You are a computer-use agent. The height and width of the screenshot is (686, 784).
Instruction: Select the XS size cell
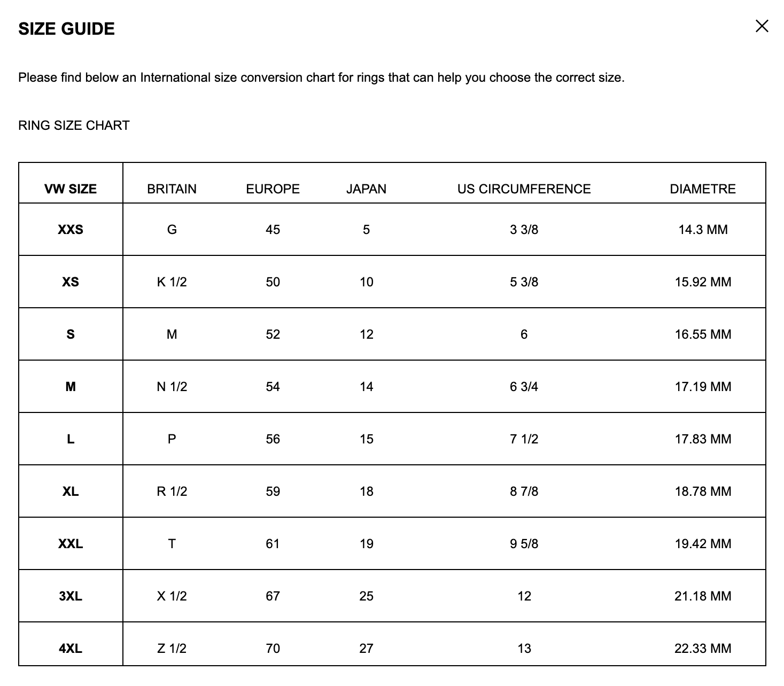(71, 282)
